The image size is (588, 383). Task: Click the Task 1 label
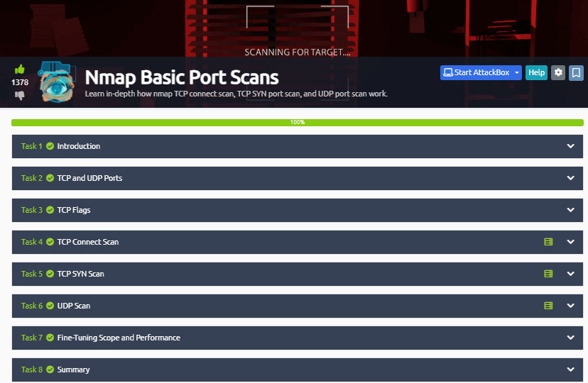pyautogui.click(x=31, y=146)
